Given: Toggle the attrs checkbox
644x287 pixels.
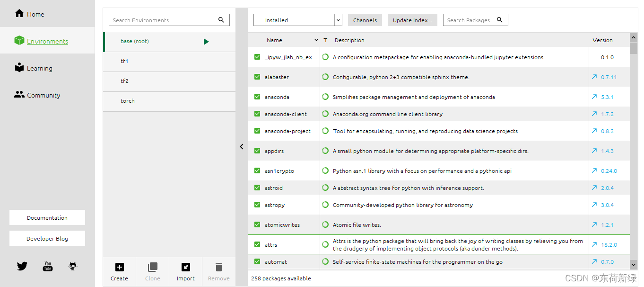Looking at the screenshot, I should point(257,244).
